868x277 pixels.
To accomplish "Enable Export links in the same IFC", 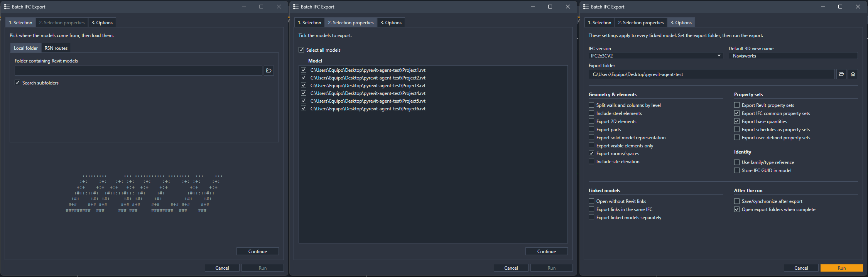I will (x=591, y=209).
